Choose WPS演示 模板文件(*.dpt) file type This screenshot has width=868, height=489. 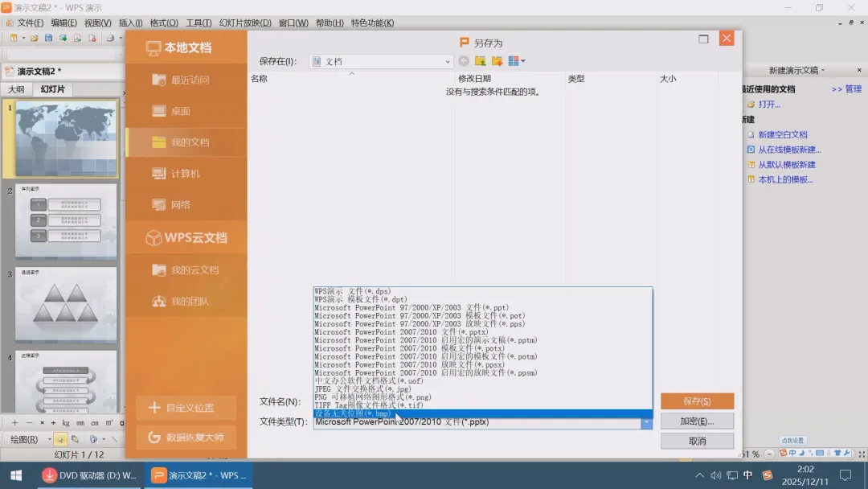[x=483, y=300]
